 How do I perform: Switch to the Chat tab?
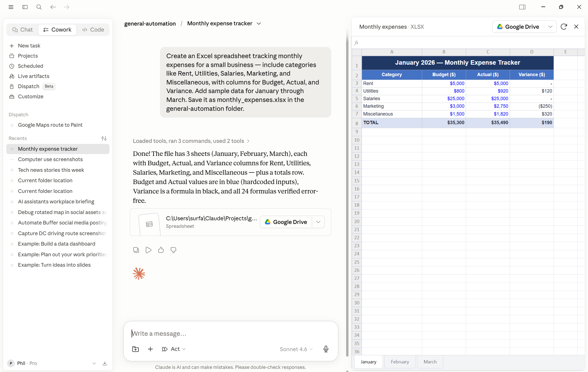(22, 30)
